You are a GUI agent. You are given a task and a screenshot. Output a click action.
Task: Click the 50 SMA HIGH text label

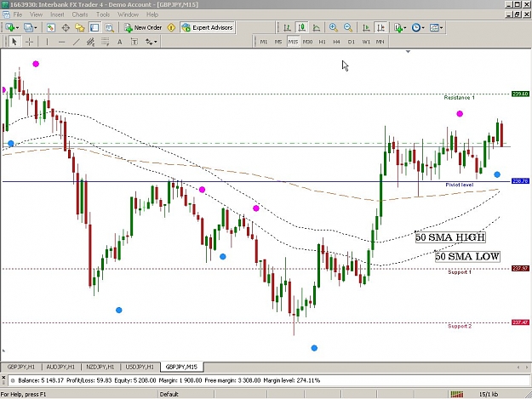tap(450, 237)
